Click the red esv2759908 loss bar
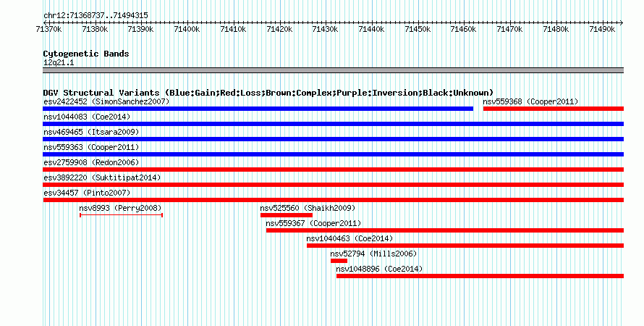This screenshot has width=644, height=326. 333,170
